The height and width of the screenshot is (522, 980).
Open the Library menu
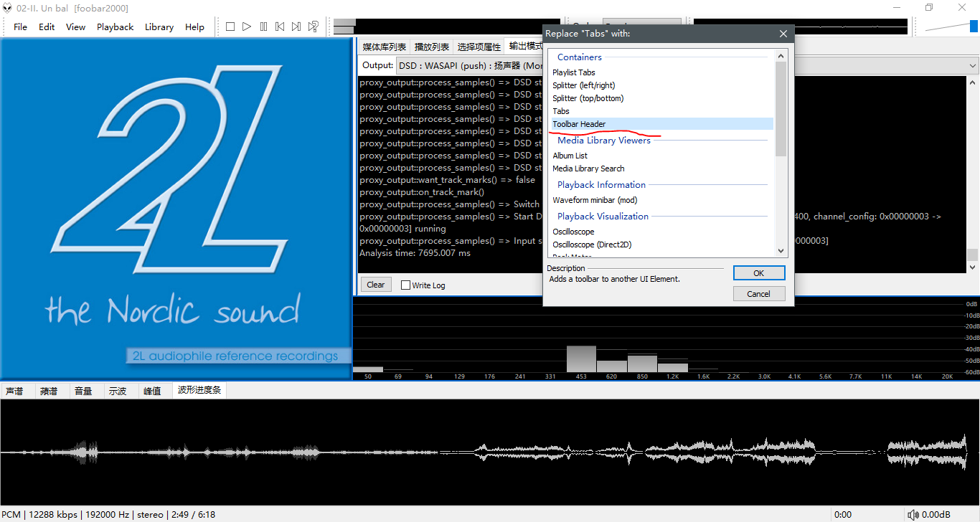pos(159,27)
